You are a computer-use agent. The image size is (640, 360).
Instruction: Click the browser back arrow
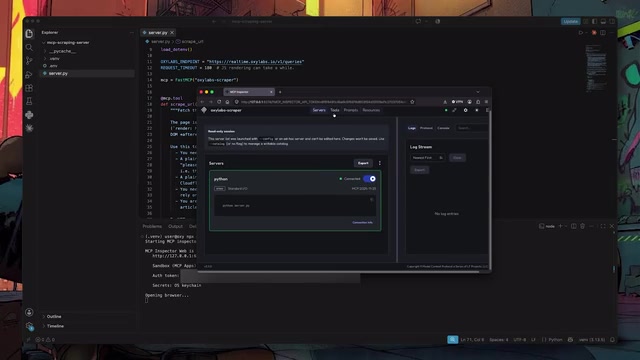pyautogui.click(x=202, y=102)
